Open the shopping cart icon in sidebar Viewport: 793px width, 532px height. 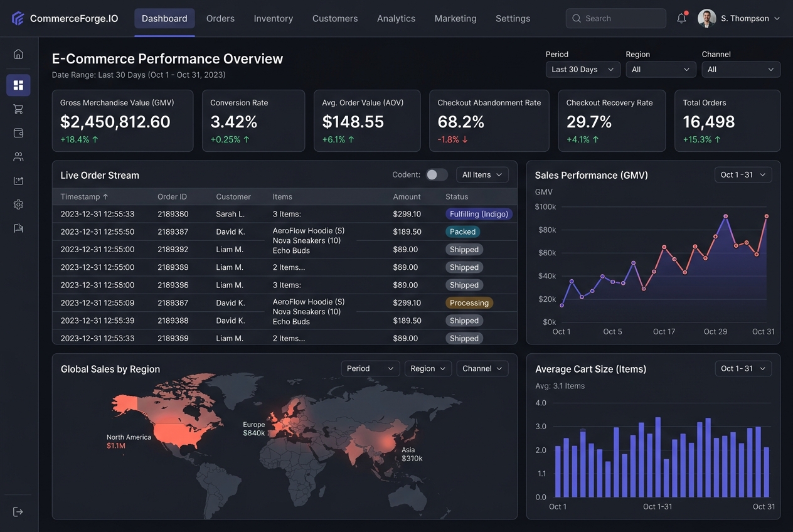[18, 109]
